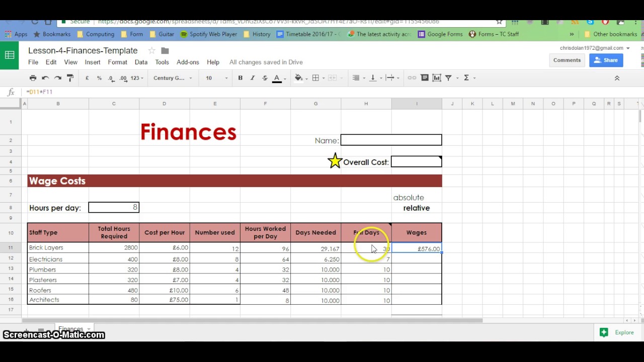The image size is (644, 362).
Task: Click the Hours per day value 8
Action: (x=114, y=207)
